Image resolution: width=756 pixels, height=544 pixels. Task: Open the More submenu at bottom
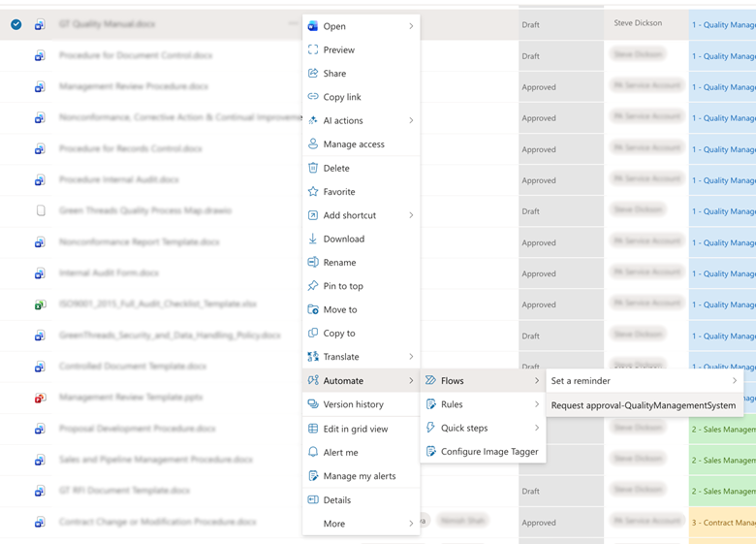[334, 524]
